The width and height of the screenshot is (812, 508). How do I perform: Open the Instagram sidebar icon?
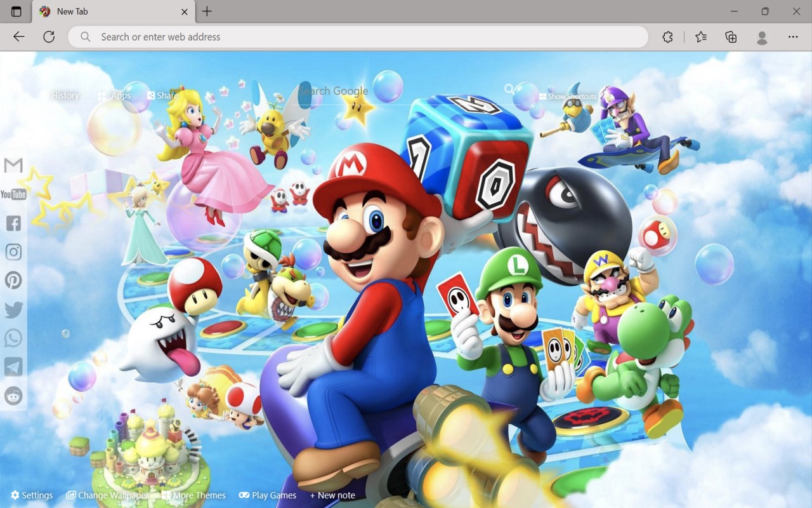(x=13, y=252)
